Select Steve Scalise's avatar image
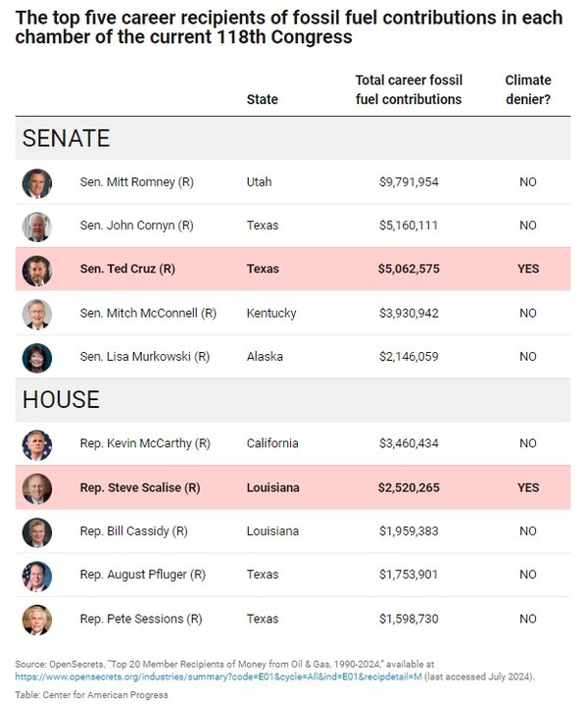The width and height of the screenshot is (588, 704). tap(37, 487)
